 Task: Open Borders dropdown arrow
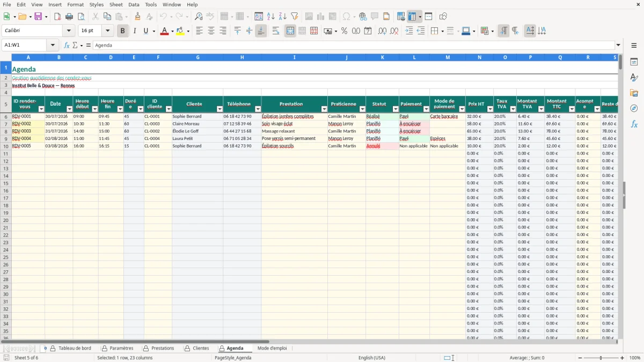click(x=442, y=31)
